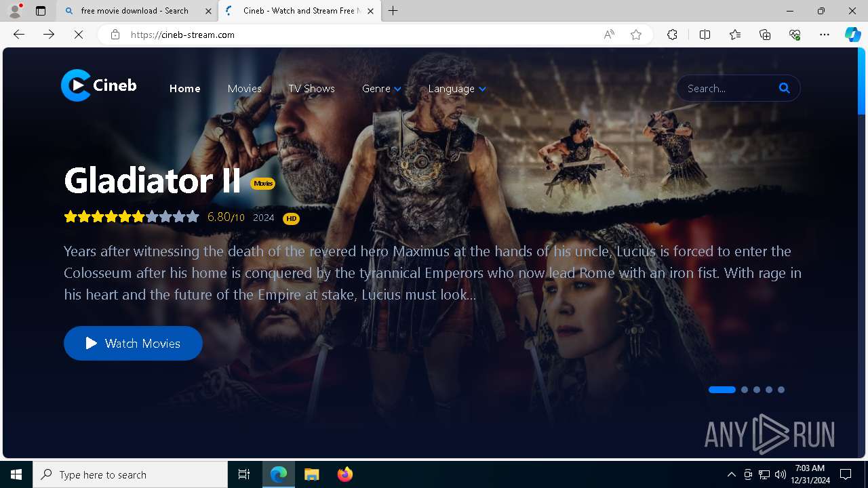Go forward in the browser
Image resolution: width=868 pixels, height=488 pixels.
pos(49,35)
